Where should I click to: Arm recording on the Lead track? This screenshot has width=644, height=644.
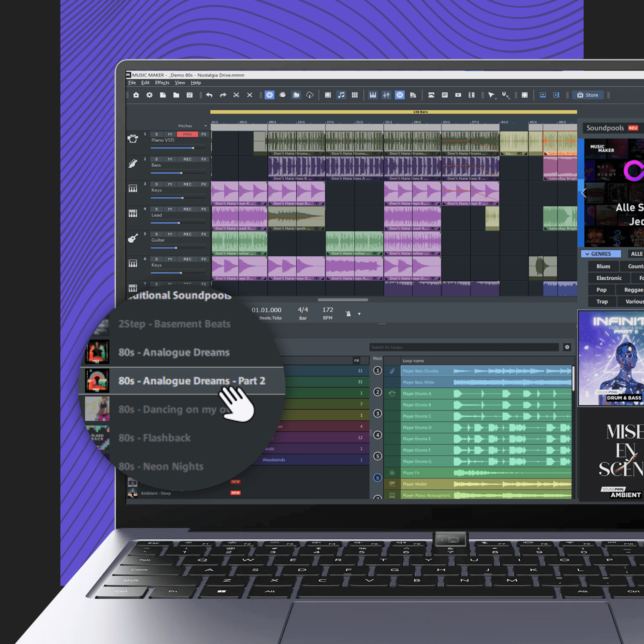[x=188, y=209]
